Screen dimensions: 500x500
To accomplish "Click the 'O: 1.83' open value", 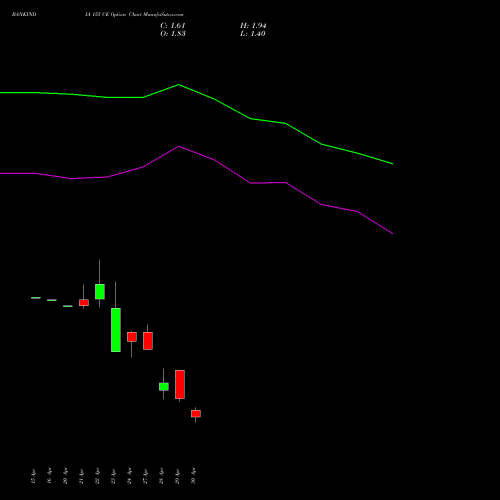I will point(173,34).
